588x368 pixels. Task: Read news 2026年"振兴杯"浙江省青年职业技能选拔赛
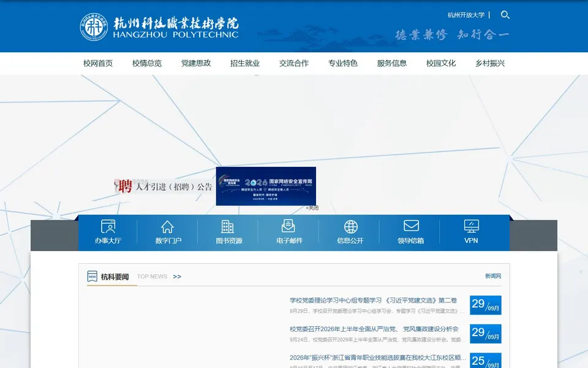[378, 358]
